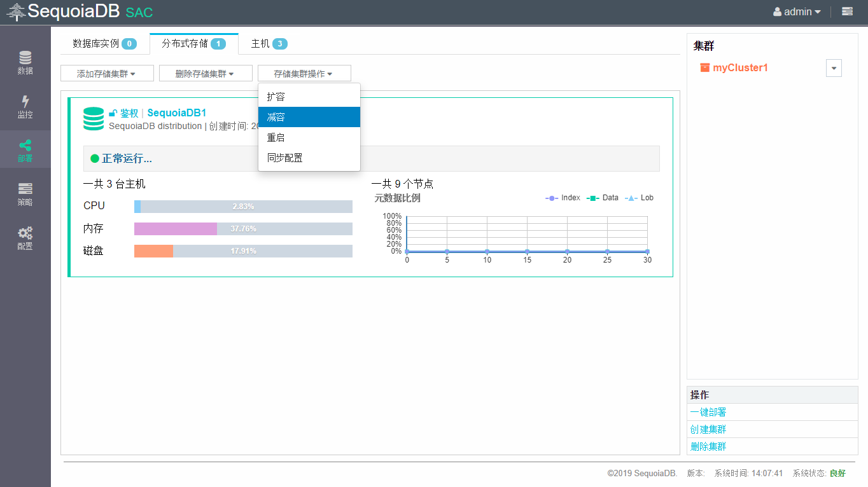Open the 配置 settings sidebar section
This screenshot has width=868, height=487.
pos(25,238)
